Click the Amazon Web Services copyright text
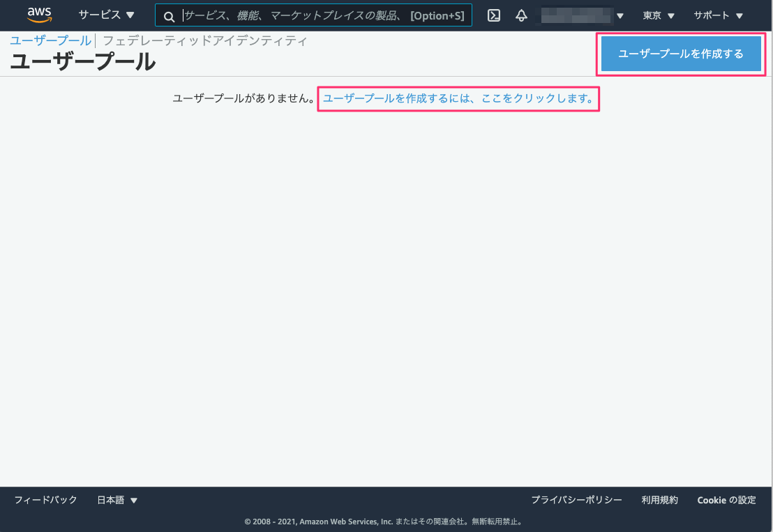Viewport: 773px width, 532px height. click(x=384, y=521)
